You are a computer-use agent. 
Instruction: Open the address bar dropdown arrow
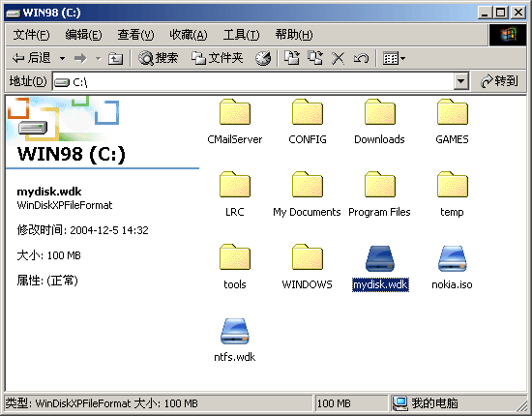click(x=460, y=81)
